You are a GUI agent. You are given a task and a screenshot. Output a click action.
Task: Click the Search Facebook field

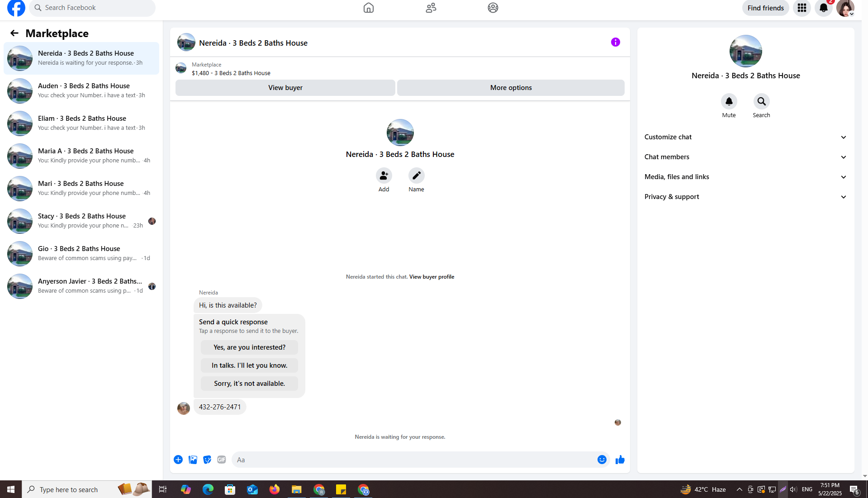coord(92,8)
